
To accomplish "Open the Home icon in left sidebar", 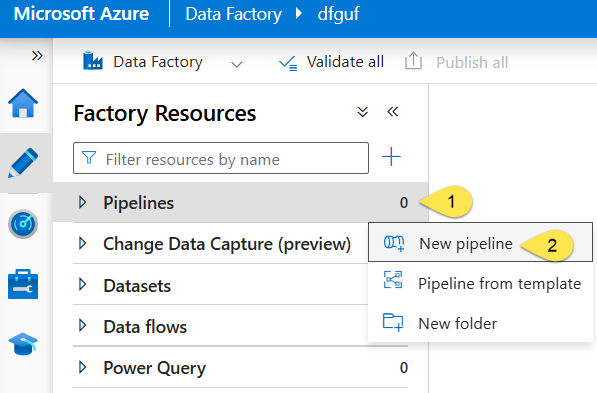I will point(23,103).
